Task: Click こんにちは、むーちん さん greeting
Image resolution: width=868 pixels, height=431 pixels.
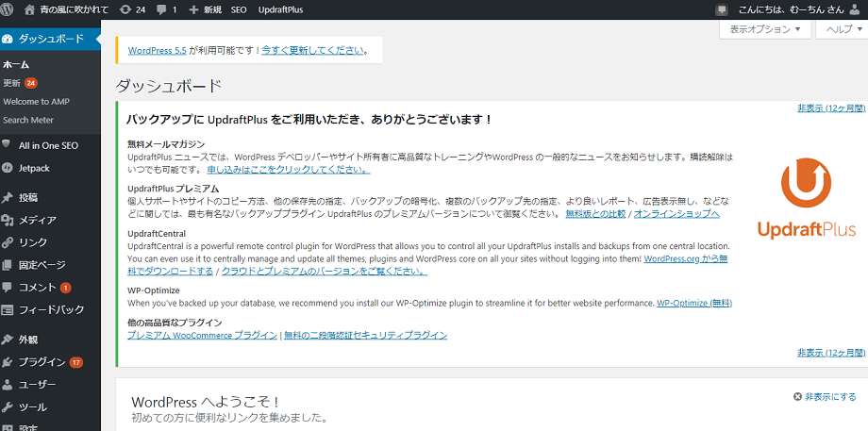Action: pos(791,9)
